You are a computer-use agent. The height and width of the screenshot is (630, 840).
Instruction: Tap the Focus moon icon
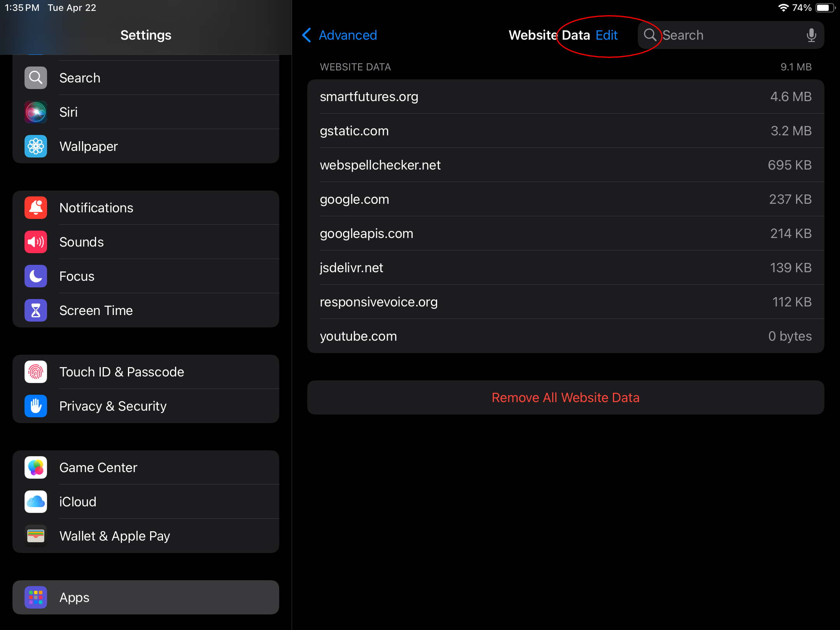(36, 276)
